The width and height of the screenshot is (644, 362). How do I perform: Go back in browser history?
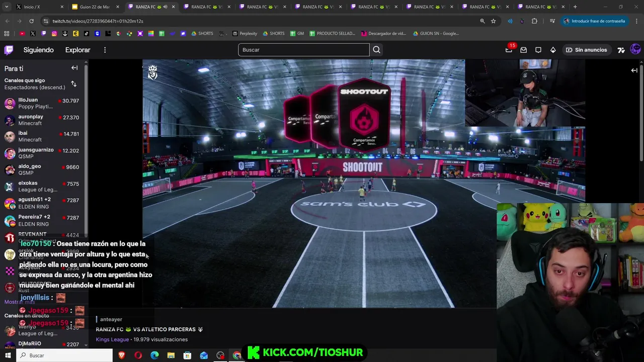[7, 21]
